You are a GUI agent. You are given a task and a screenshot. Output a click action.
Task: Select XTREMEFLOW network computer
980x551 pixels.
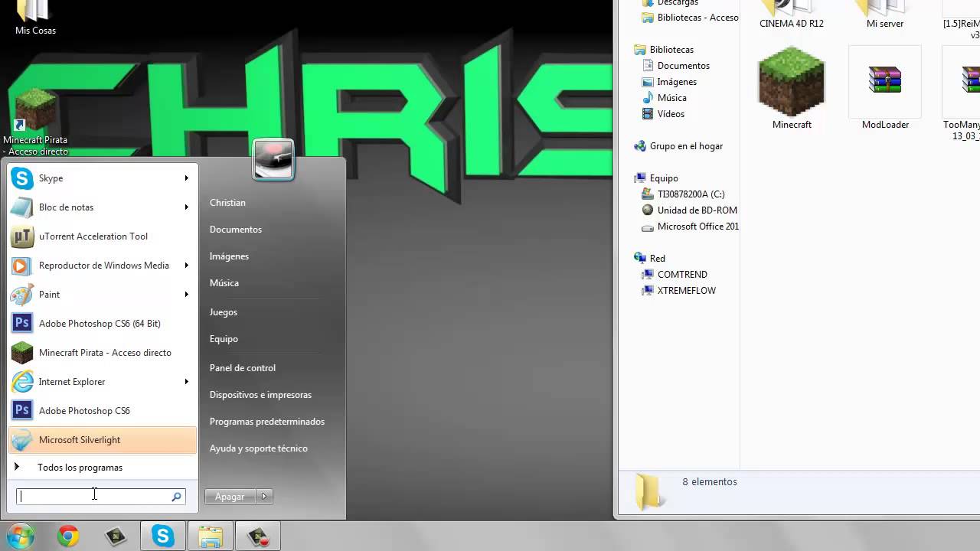686,291
